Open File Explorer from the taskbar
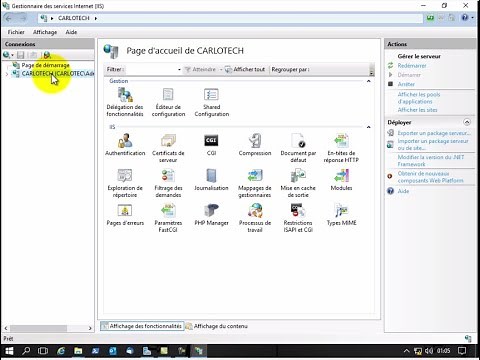The image size is (480, 360). [78, 351]
